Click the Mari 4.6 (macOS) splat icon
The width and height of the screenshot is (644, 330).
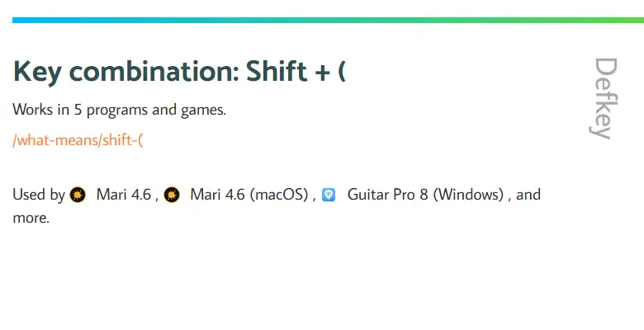point(172,195)
